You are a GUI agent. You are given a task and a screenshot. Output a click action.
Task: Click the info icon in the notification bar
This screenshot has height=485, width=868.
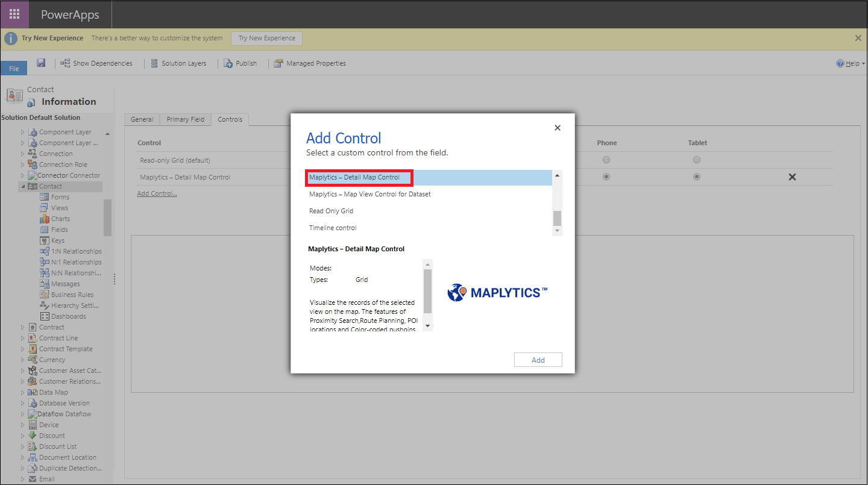[x=11, y=38]
